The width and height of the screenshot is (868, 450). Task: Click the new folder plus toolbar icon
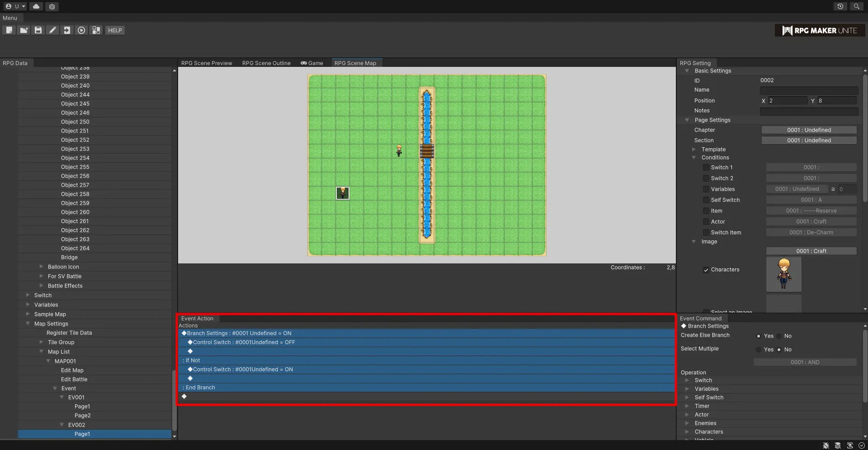click(24, 30)
